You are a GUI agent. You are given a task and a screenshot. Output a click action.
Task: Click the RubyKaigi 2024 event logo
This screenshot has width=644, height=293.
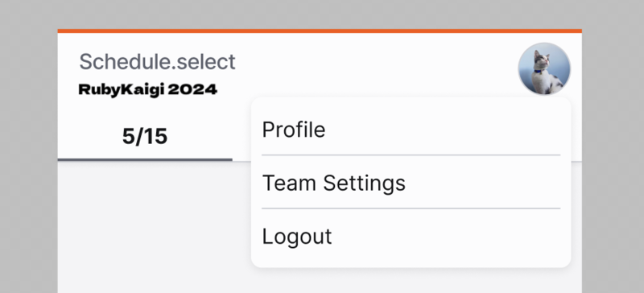point(148,89)
